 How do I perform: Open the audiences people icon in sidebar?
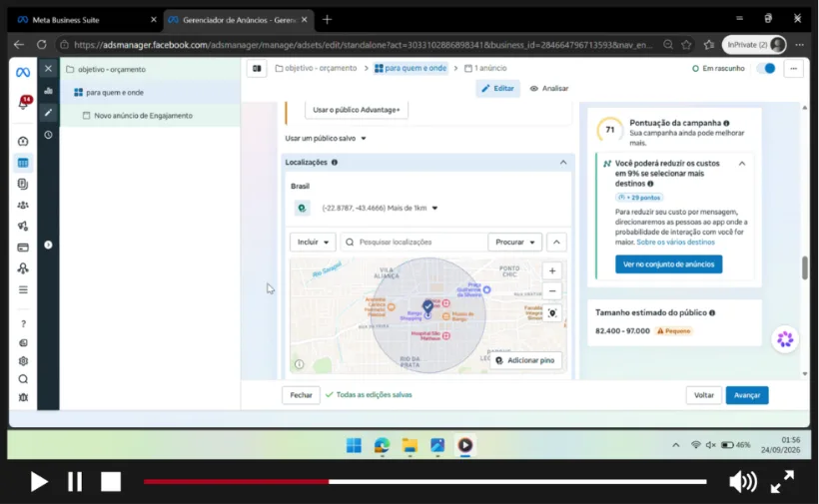pos(23,205)
